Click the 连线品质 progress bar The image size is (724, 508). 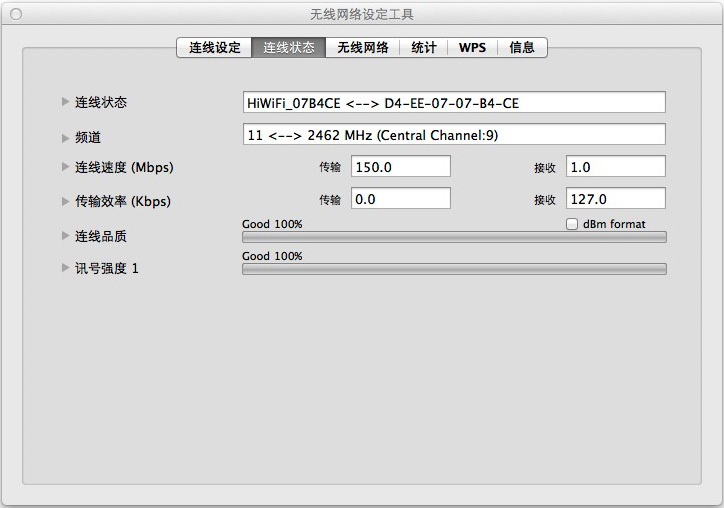pyautogui.click(x=454, y=237)
